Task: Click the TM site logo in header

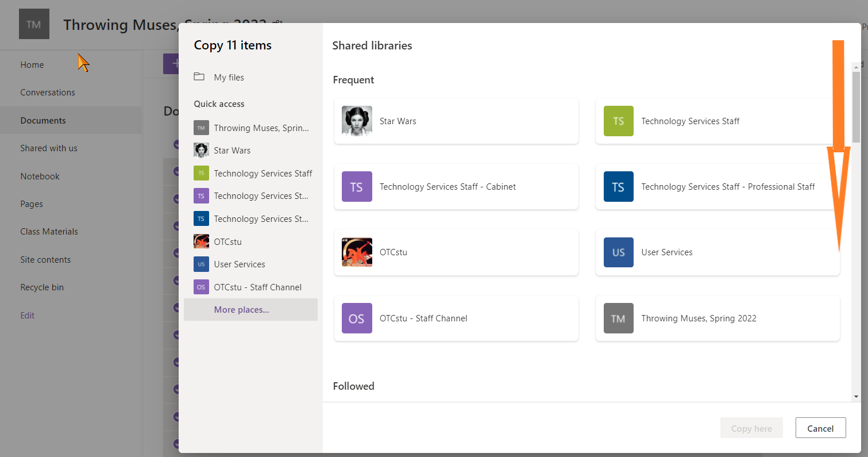Action: click(34, 24)
